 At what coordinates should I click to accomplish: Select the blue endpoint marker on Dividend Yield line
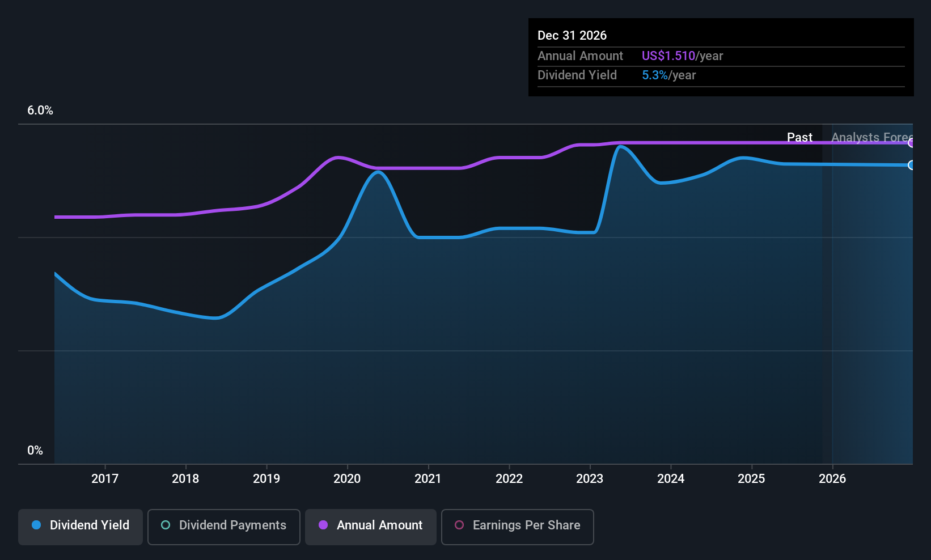[x=911, y=165]
